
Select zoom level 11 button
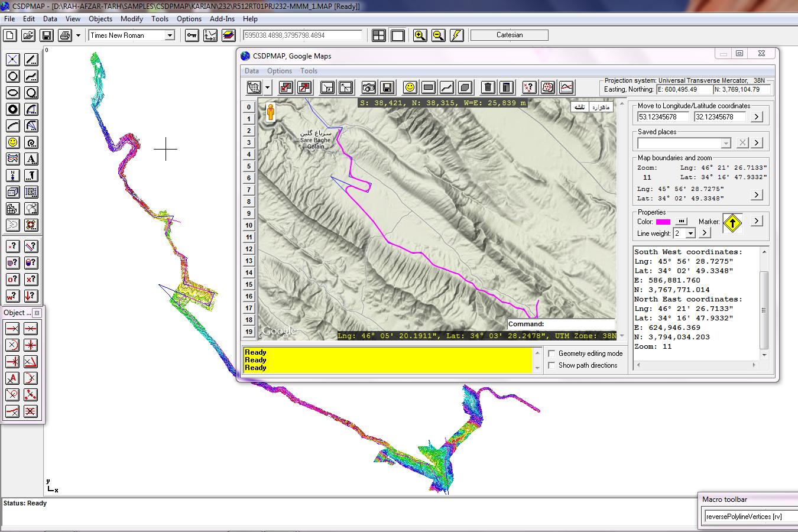click(249, 237)
